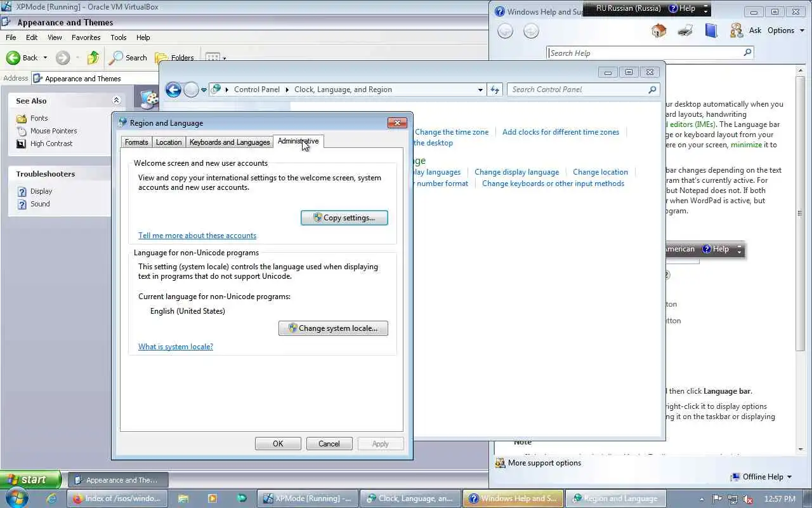Click the Search Help magnifier icon
This screenshot has height=508, width=812.
747,53
